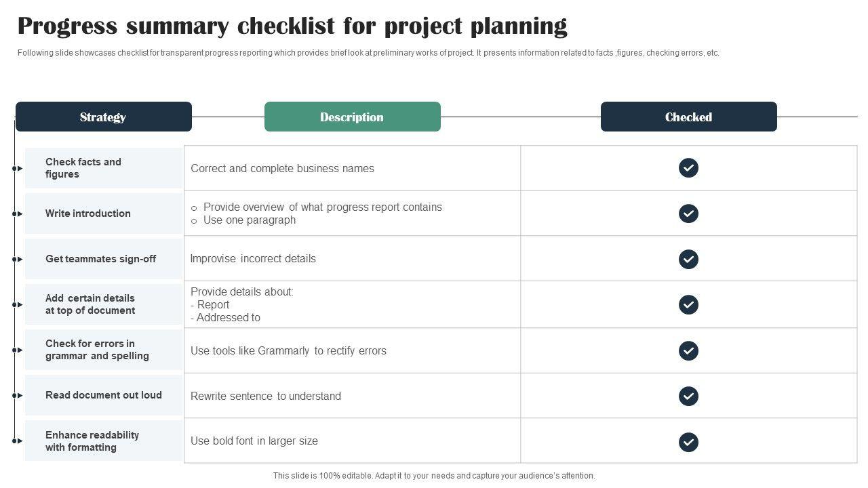This screenshot has height=488, width=868.
Task: Click the Use bold font in larger size text
Action: [254, 441]
